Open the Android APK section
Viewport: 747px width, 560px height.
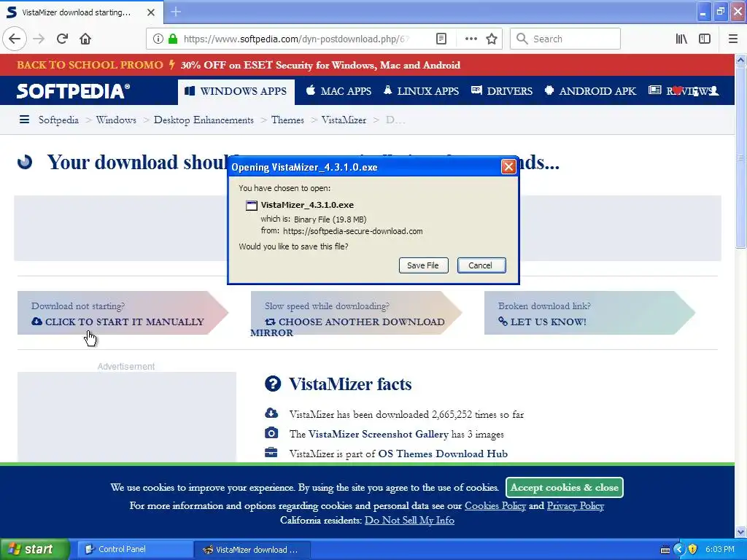[590, 91]
